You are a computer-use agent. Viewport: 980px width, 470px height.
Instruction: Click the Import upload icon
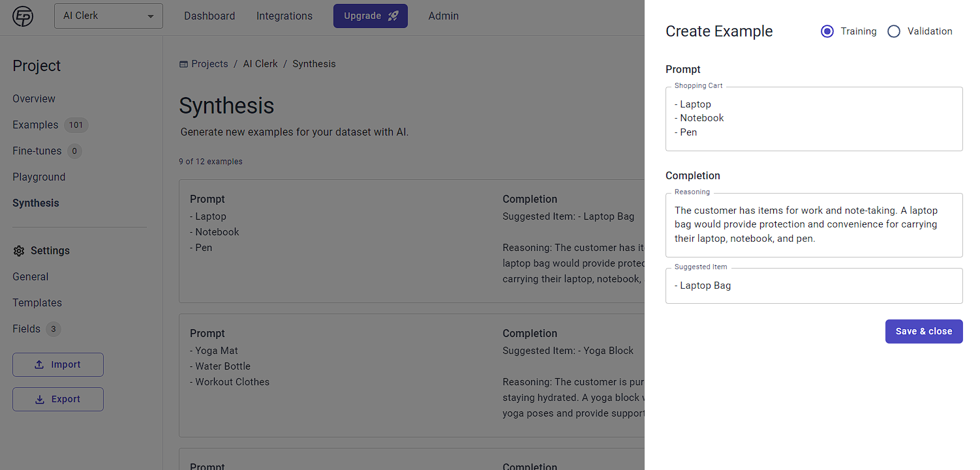[39, 365]
